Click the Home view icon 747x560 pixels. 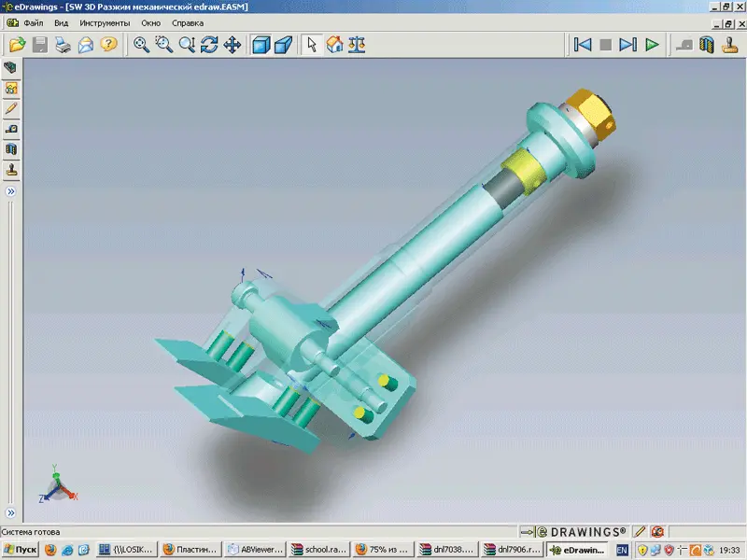point(334,44)
